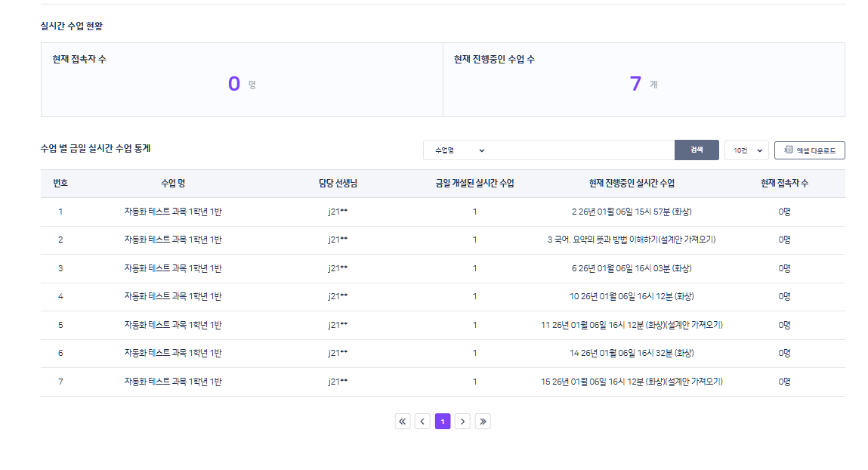868x470 pixels.
Task: Select the 담당 선생님 column header
Action: pos(338,184)
